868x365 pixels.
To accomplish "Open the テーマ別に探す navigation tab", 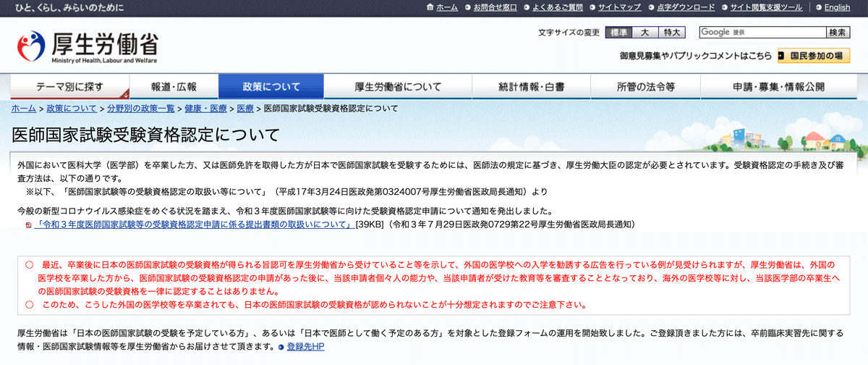I will point(69,86).
